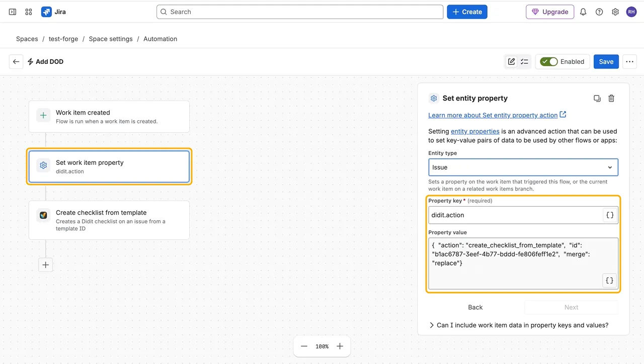The height and width of the screenshot is (364, 644).
Task: Select the Set work item property card
Action: click(x=109, y=166)
